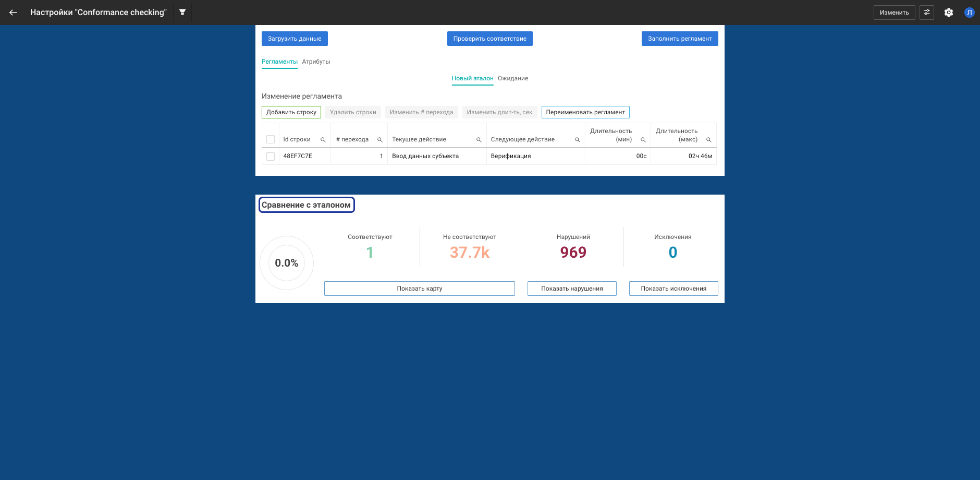The image size is (980, 480).
Task: Click the gear settings icon
Action: (x=948, y=13)
